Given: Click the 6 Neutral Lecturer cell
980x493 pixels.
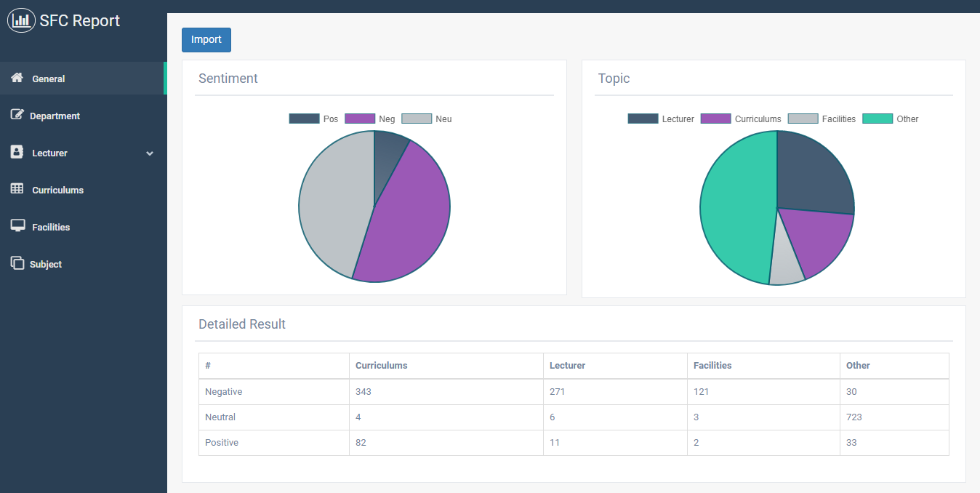Looking at the screenshot, I should [616, 417].
